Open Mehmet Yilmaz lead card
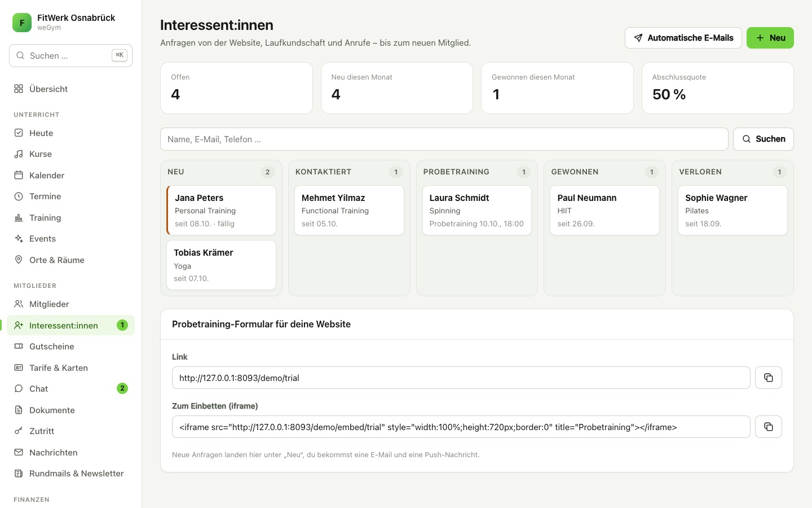The width and height of the screenshot is (812, 508). click(349, 210)
